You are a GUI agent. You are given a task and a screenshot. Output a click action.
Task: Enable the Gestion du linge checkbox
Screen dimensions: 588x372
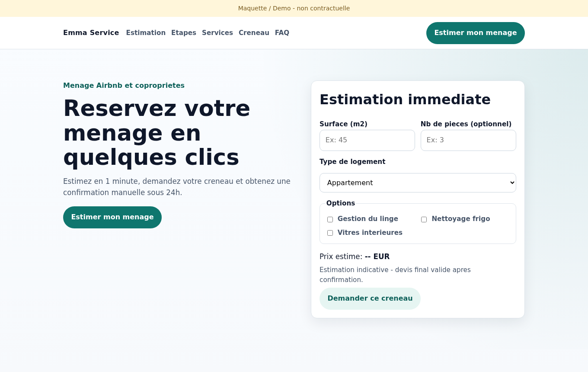330,219
